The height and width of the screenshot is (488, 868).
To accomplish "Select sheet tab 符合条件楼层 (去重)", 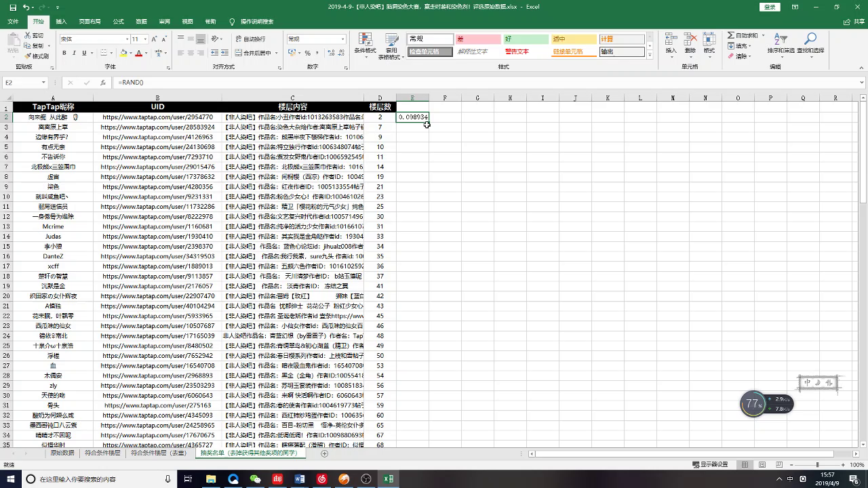I will [158, 453].
